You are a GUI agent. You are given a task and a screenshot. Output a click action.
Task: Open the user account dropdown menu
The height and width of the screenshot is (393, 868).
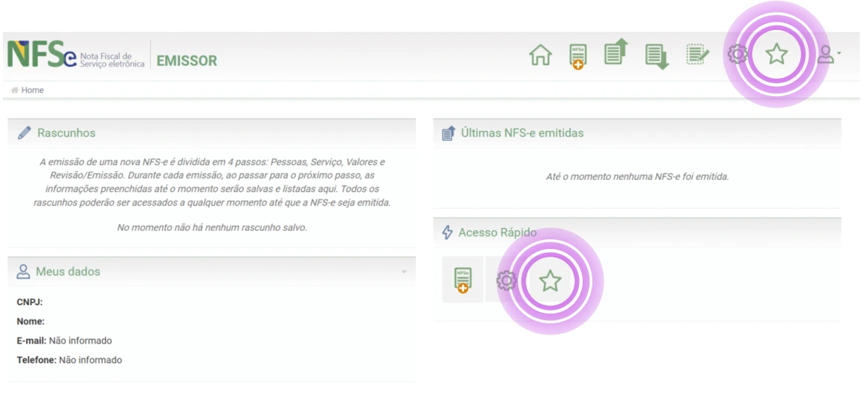pos(828,55)
